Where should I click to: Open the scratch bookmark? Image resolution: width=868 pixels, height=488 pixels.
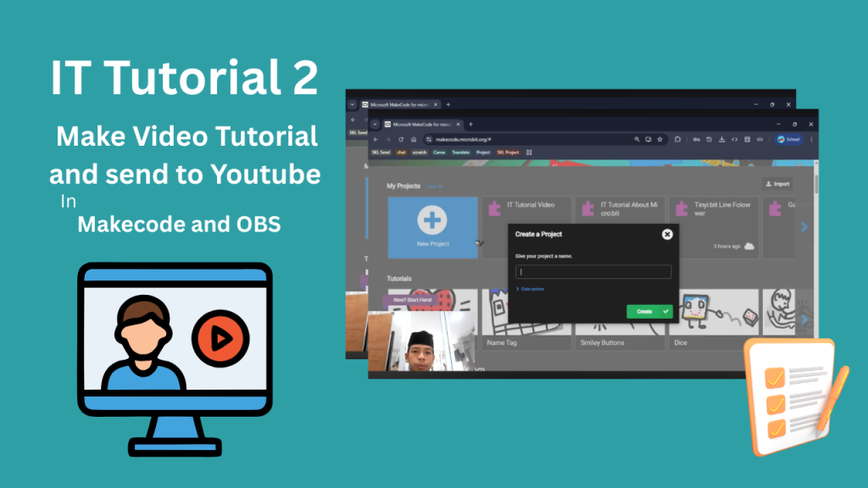pyautogui.click(x=419, y=152)
